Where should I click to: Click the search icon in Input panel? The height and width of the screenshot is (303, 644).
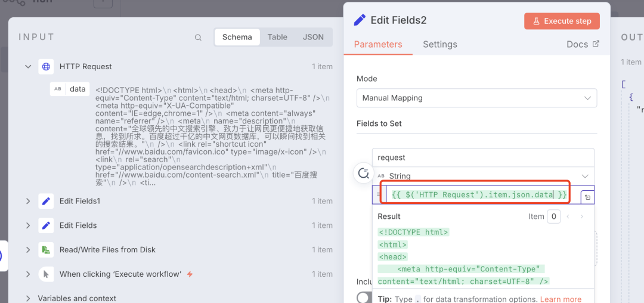pos(198,38)
